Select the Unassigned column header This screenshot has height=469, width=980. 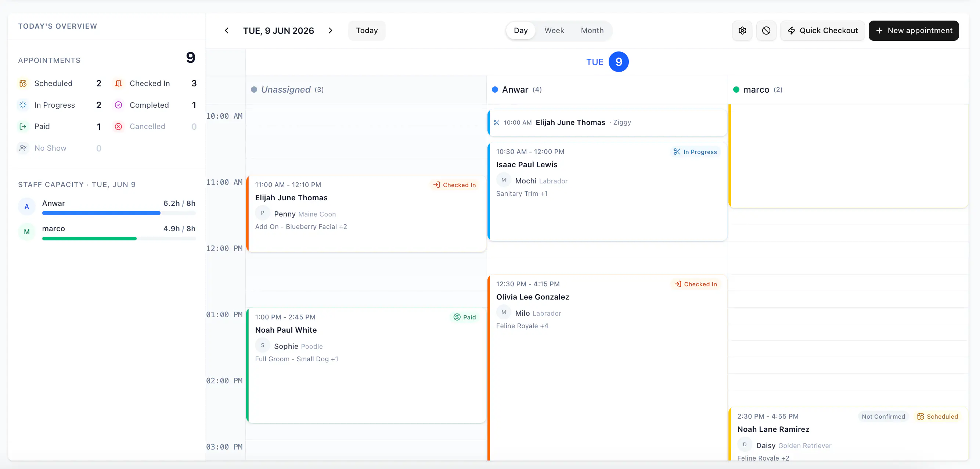coord(366,90)
